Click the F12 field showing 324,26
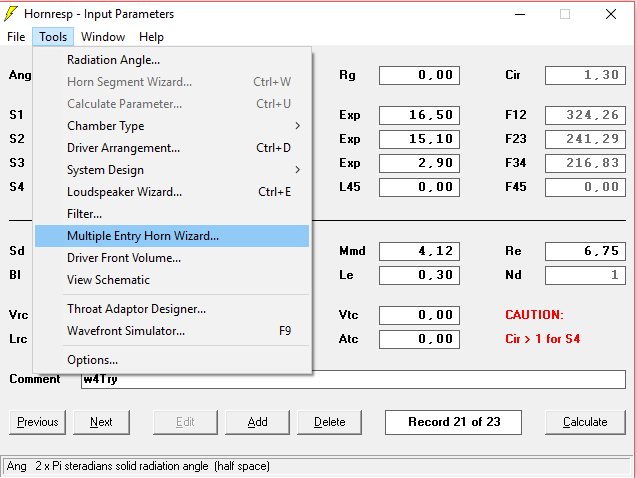Viewport: 637px width, 478px height. point(585,115)
